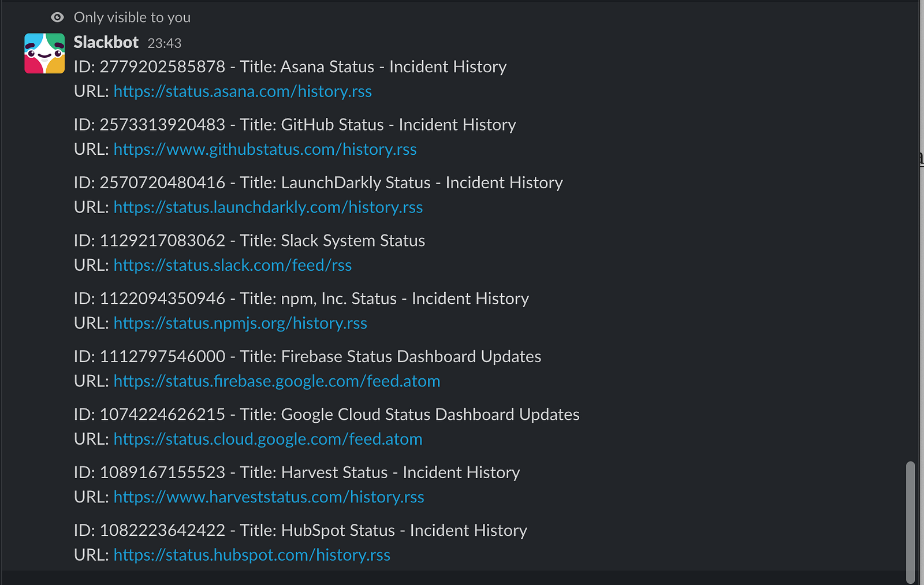Open the Slackbot sender name

coord(106,42)
